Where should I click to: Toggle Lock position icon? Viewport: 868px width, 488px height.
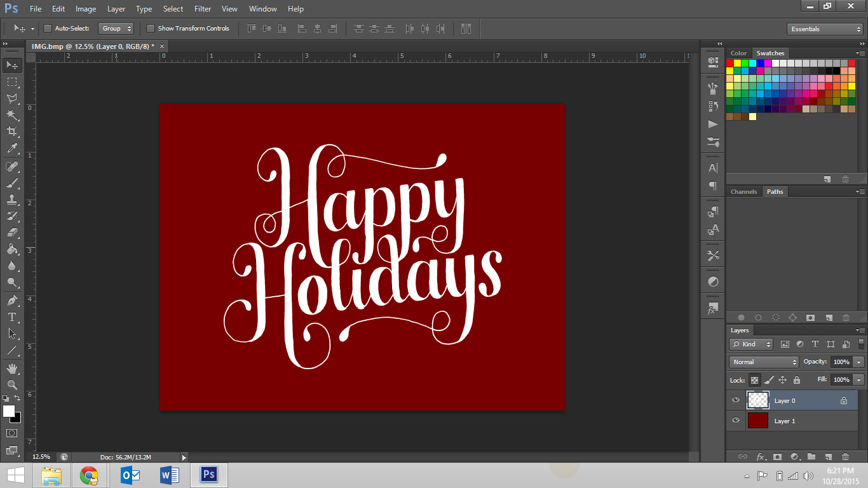(x=783, y=380)
